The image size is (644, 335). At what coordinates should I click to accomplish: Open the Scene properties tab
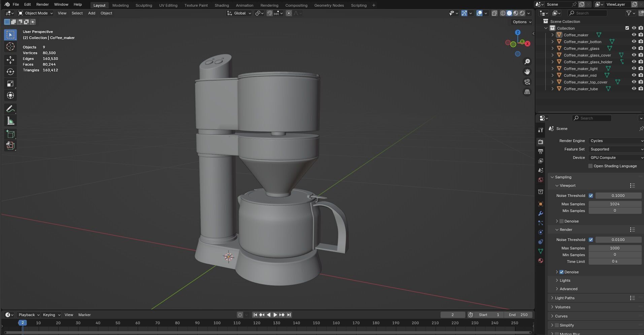coord(541,170)
